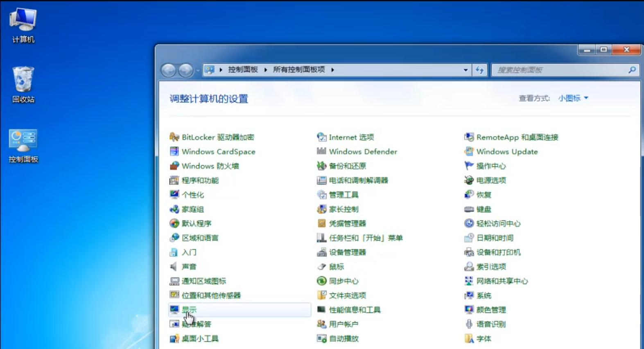644x349 pixels.
Task: Open the address bar history dropdown arrow
Action: (465, 70)
